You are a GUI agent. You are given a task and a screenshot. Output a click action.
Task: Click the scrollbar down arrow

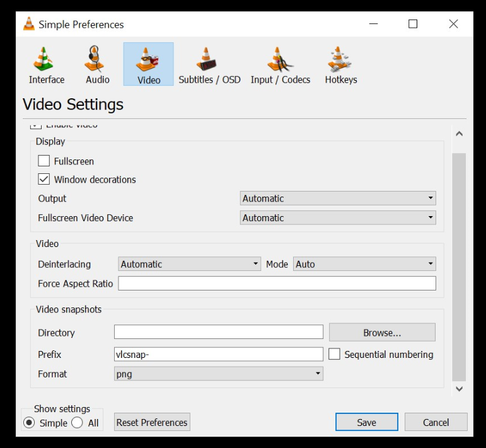click(460, 389)
